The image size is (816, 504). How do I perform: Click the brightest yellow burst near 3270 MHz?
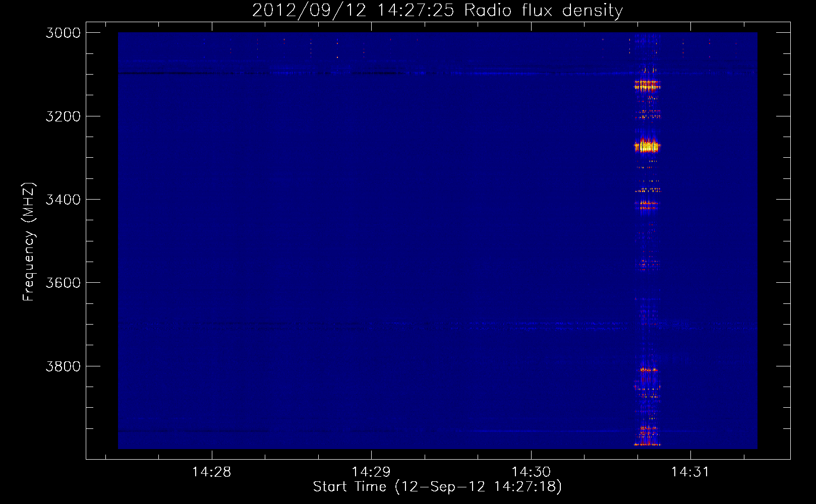coord(647,147)
